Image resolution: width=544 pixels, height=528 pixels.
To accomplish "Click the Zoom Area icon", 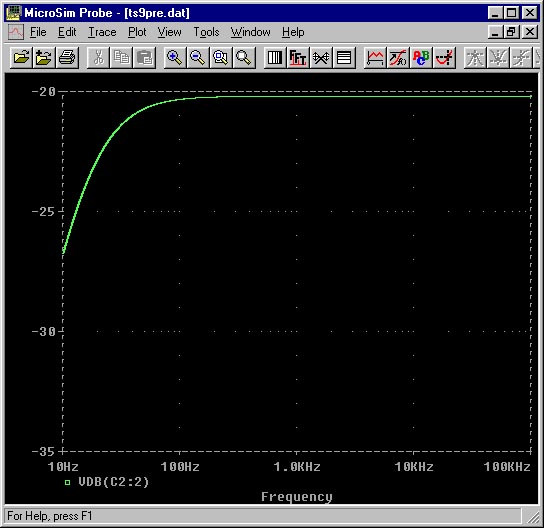I will 220,58.
